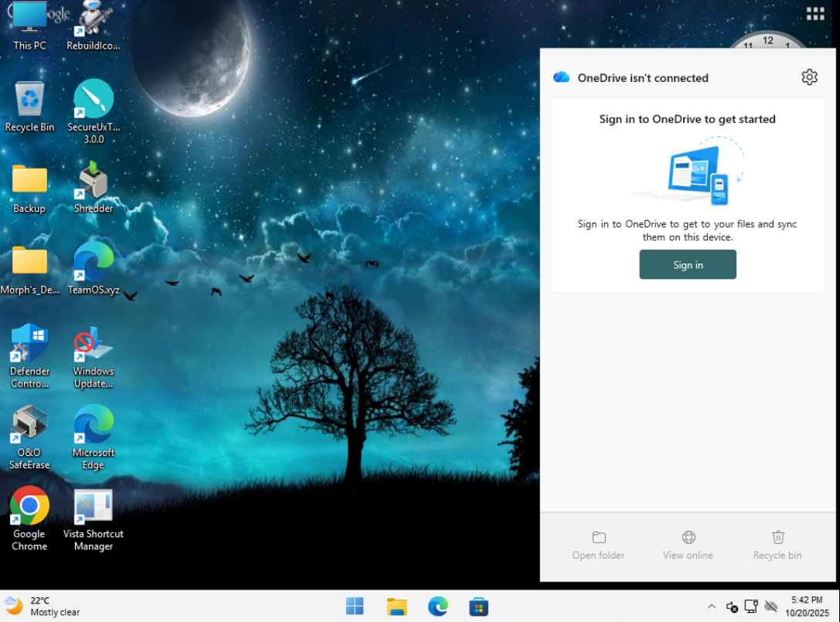Viewport: 840px width, 622px height.
Task: Open the Windows Update... shortcut
Action: pyautogui.click(x=94, y=356)
